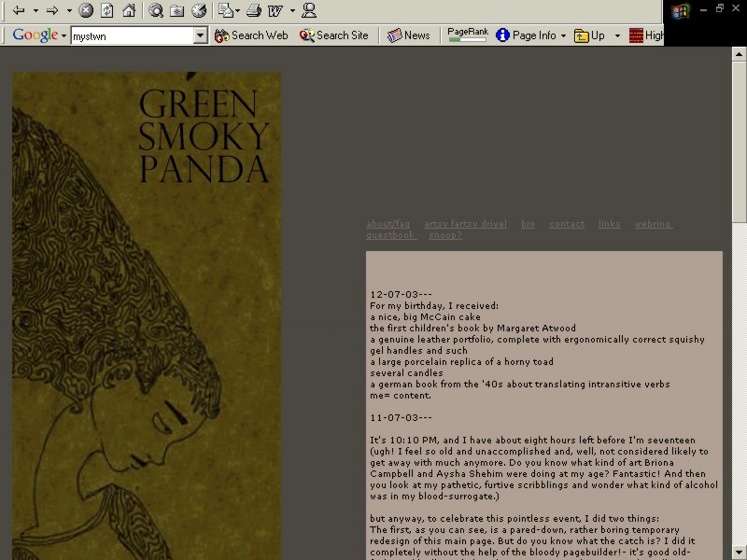The width and height of the screenshot is (747, 560).
Task: Open the Up button dropdown arrow
Action: click(617, 35)
